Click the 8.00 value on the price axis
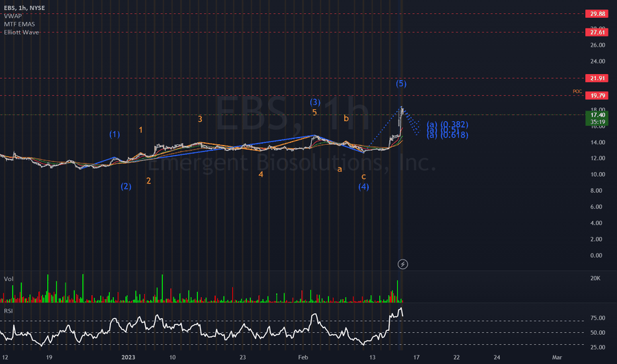The height and width of the screenshot is (364, 617). (596, 191)
